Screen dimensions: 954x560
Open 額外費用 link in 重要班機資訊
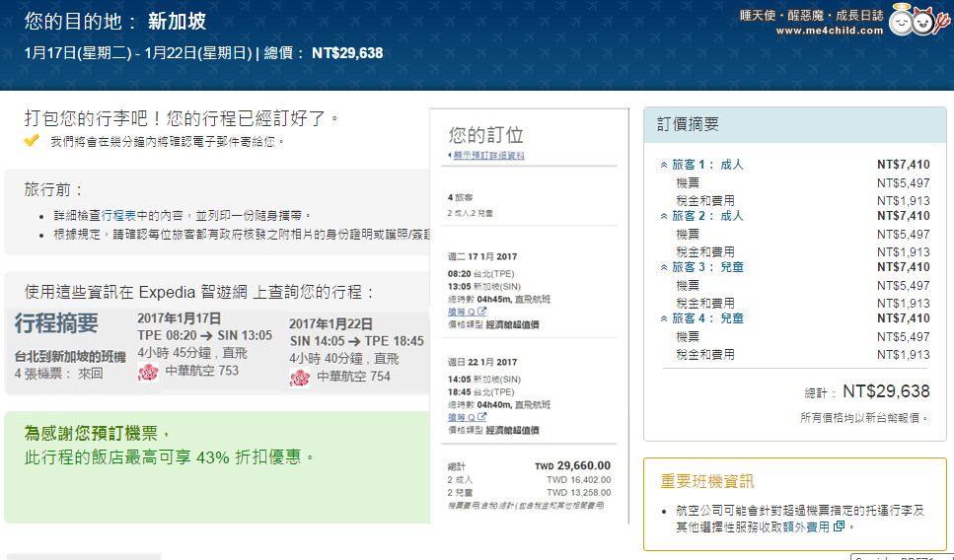(806, 526)
